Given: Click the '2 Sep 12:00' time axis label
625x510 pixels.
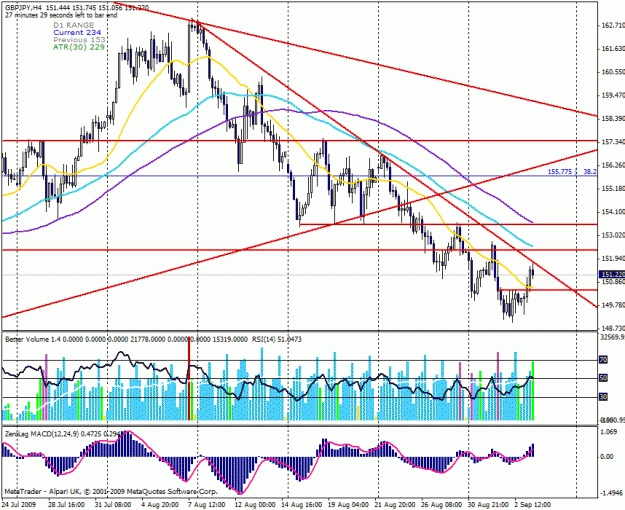Looking at the screenshot, I should [533, 505].
